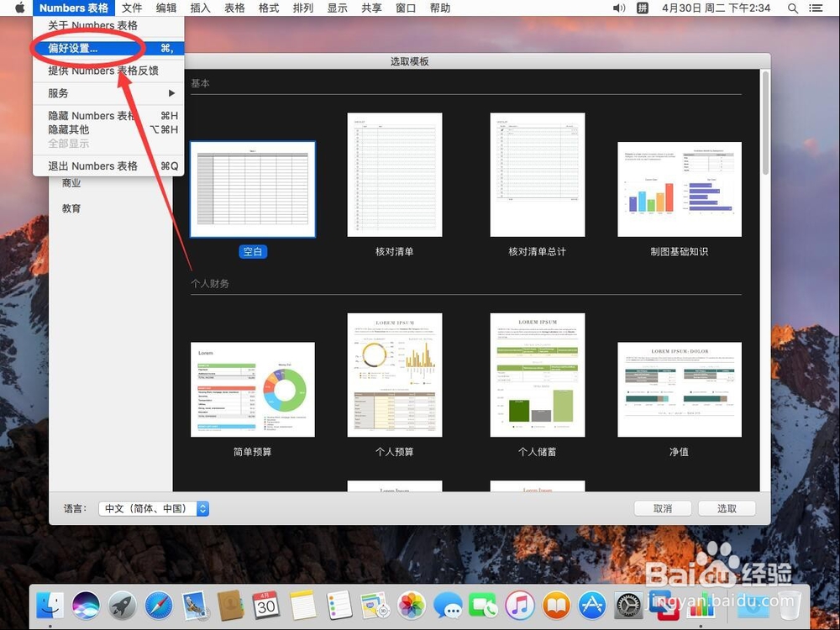Viewport: 840px width, 630px height.
Task: Expand the 服务 submenu arrow
Action: 171,93
